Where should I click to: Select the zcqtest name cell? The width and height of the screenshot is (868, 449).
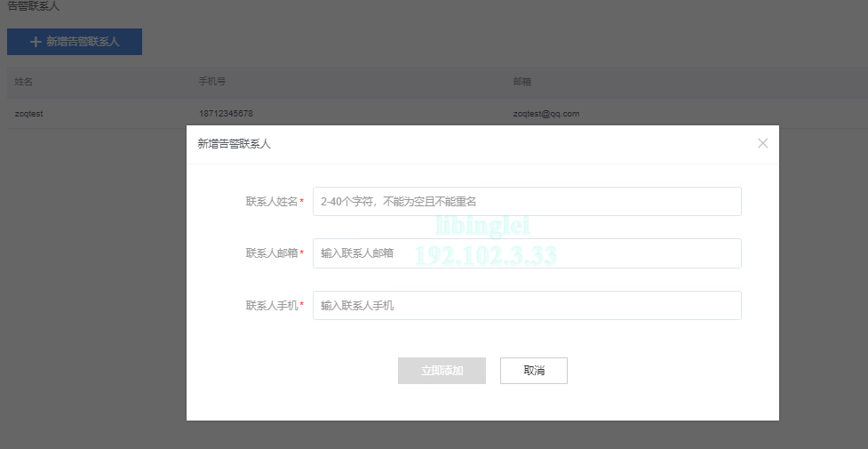click(29, 114)
